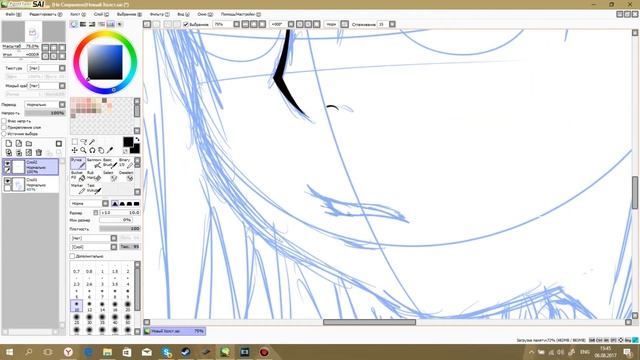Click the black foreground color swatch
Image resolution: width=640 pixels, height=360 pixels.
pyautogui.click(x=128, y=142)
